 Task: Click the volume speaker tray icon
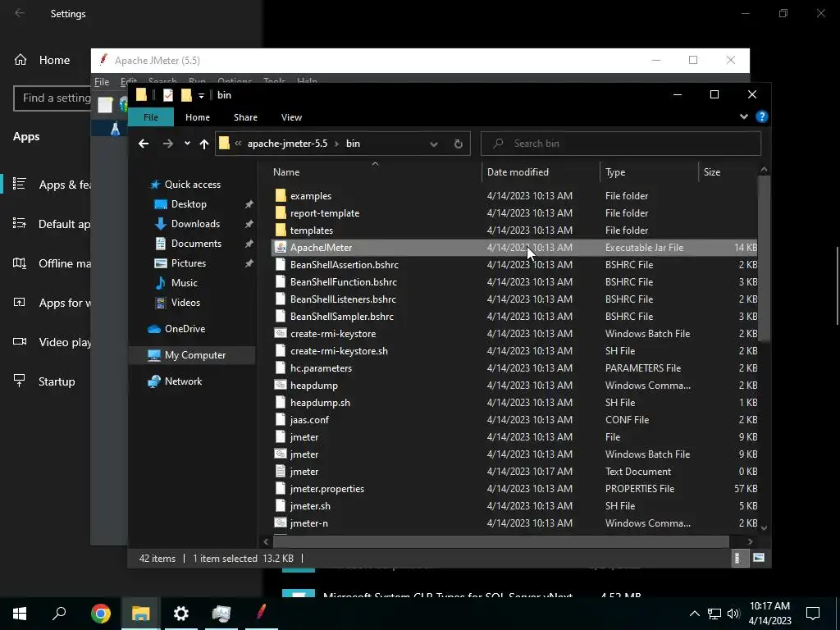(x=733, y=614)
